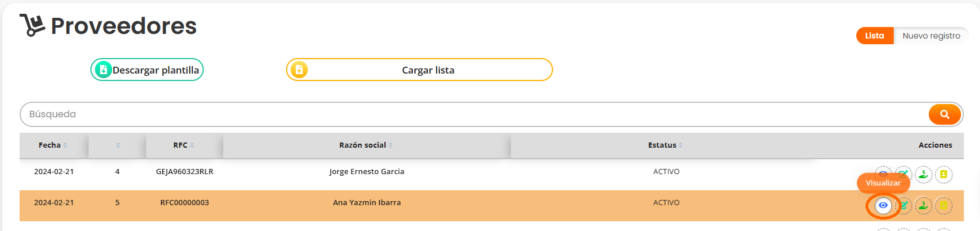This screenshot has width=980, height=231.
Task: Click the Cargar lista button
Action: 428,70
